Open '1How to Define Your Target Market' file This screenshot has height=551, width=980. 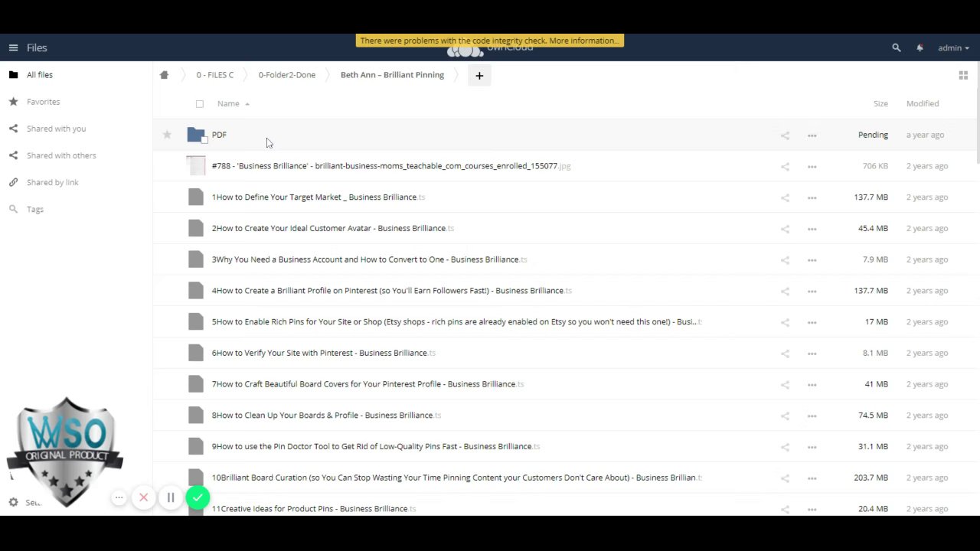click(x=318, y=197)
